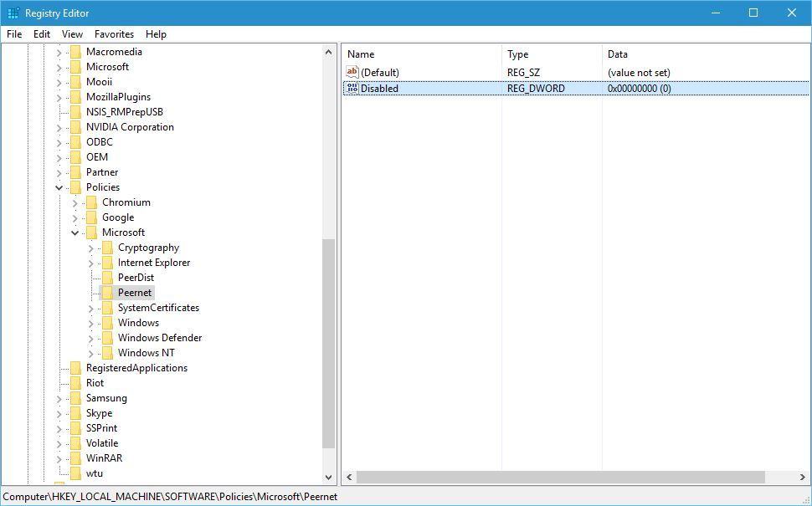
Task: Click the Partner folder icon
Action: pos(75,171)
